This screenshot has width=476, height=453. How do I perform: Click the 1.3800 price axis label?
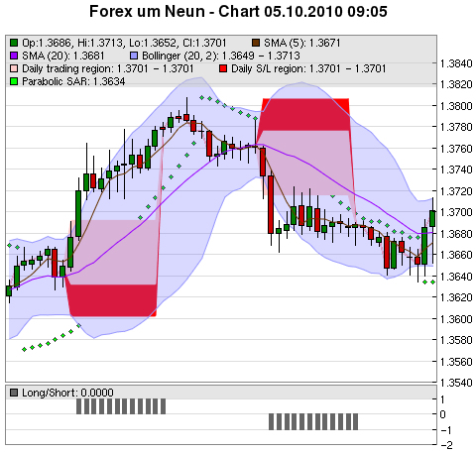click(456, 106)
